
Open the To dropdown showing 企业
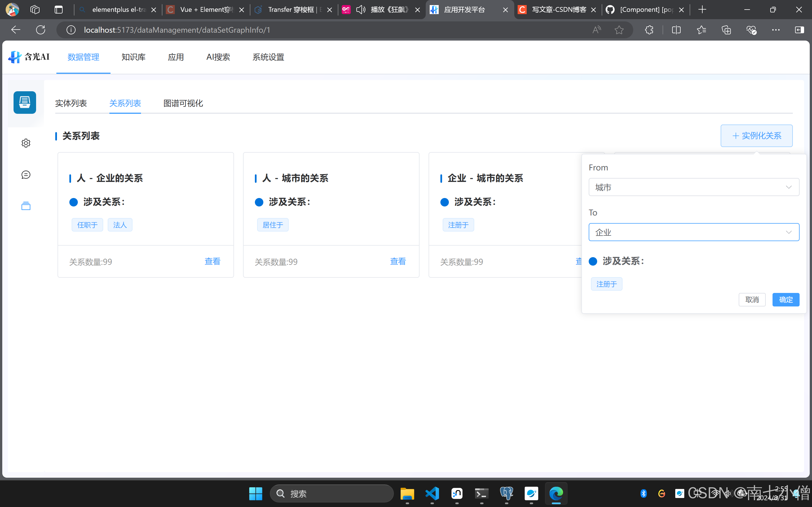point(694,232)
